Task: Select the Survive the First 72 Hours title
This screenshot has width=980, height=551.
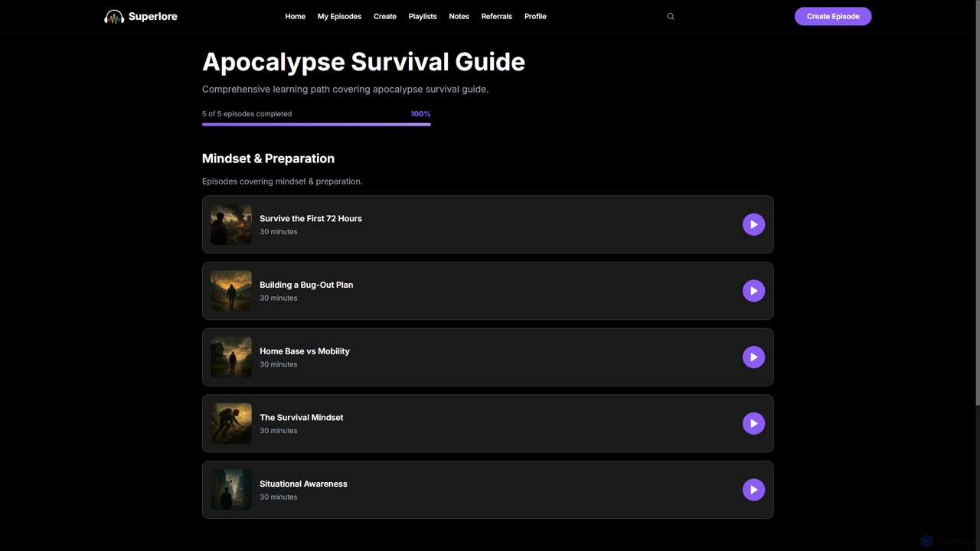Action: [311, 218]
